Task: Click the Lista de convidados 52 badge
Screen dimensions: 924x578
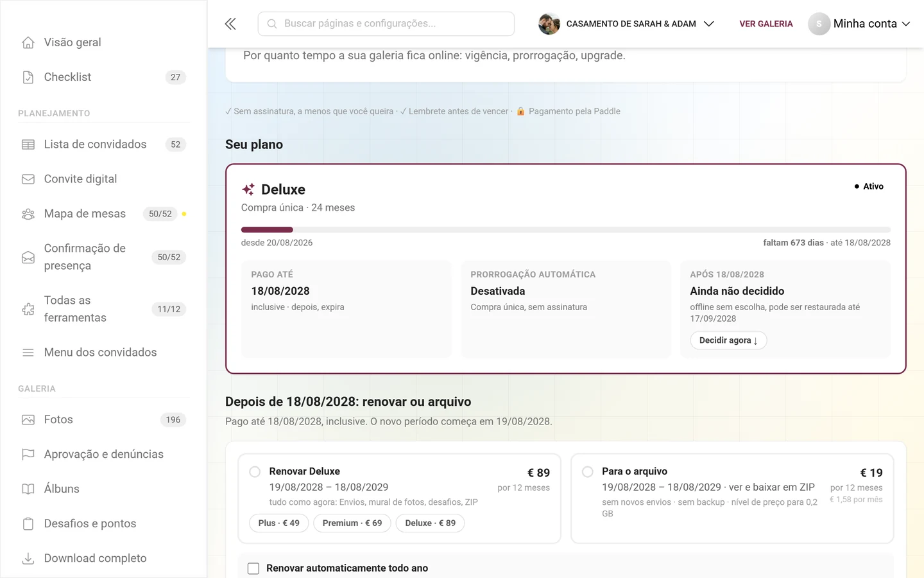Action: (x=176, y=144)
